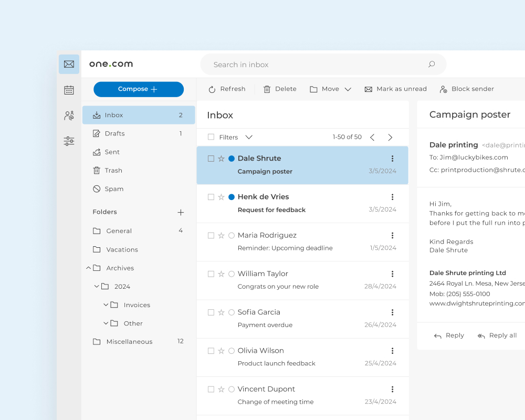Image resolution: width=525 pixels, height=420 pixels.
Task: Open the Payment overdue email
Action: tap(302, 319)
